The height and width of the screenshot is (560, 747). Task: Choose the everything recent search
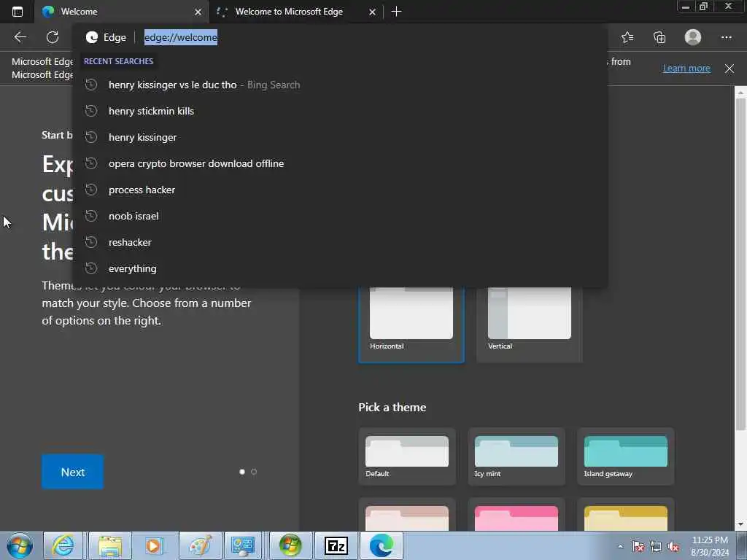tap(340, 268)
